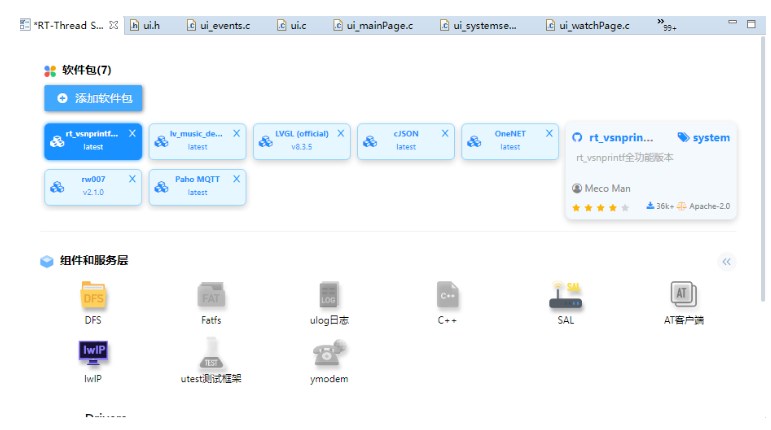This screenshot has height=430, width=771.
Task: Click the system tag icon
Action: point(683,137)
